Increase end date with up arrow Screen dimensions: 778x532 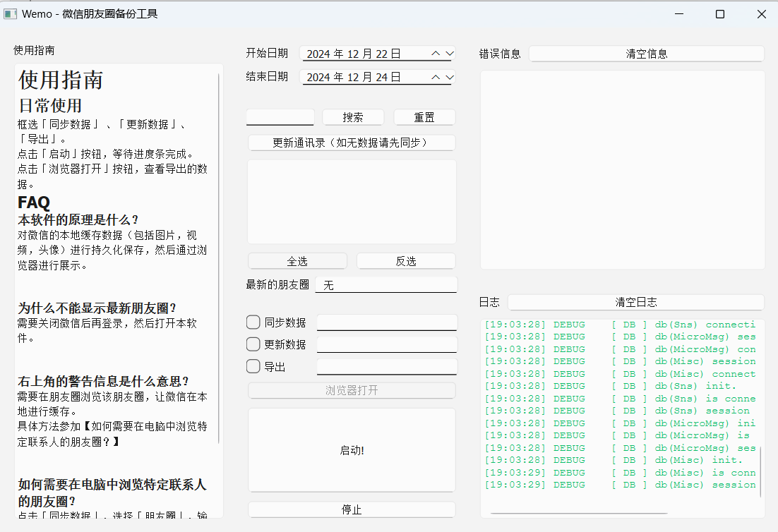point(436,78)
